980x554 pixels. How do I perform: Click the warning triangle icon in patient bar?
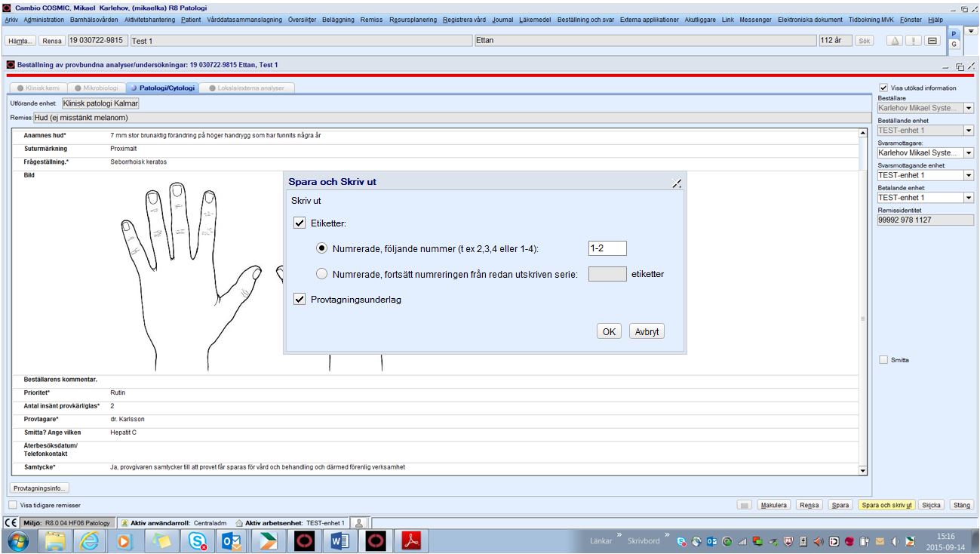click(895, 41)
